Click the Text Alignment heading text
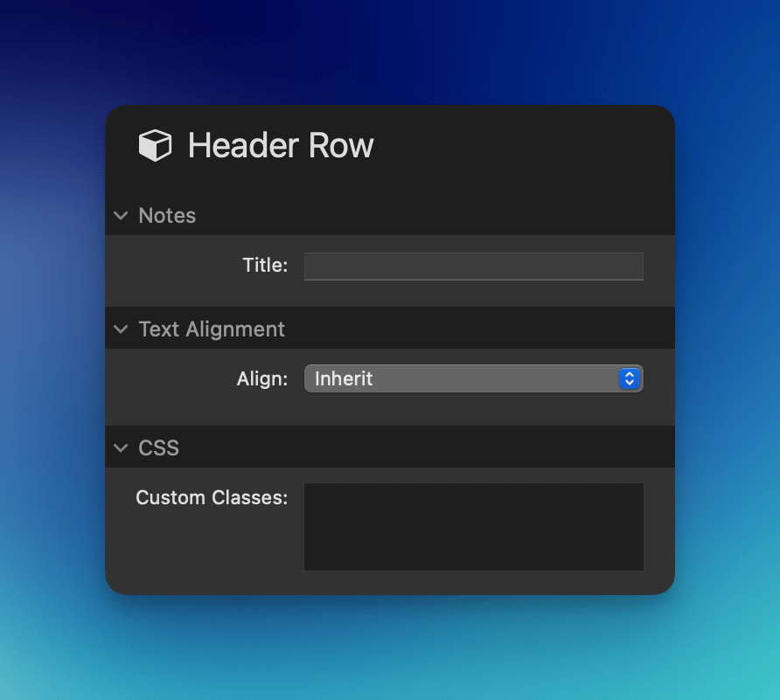 (212, 329)
